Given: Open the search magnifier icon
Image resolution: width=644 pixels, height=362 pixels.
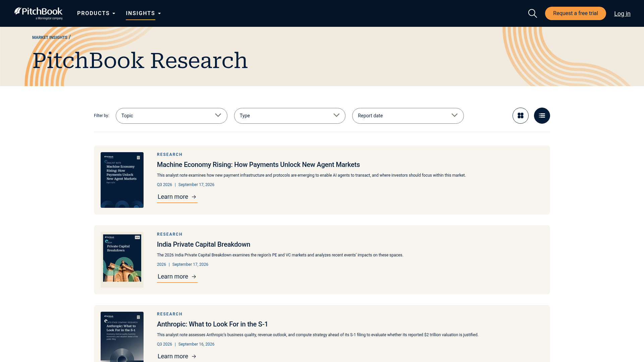Looking at the screenshot, I should [533, 13].
